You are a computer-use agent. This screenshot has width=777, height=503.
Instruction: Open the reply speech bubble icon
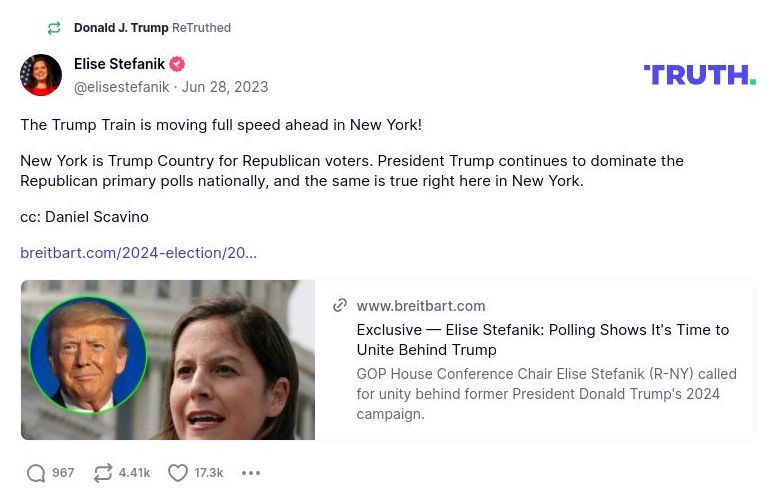point(36,473)
